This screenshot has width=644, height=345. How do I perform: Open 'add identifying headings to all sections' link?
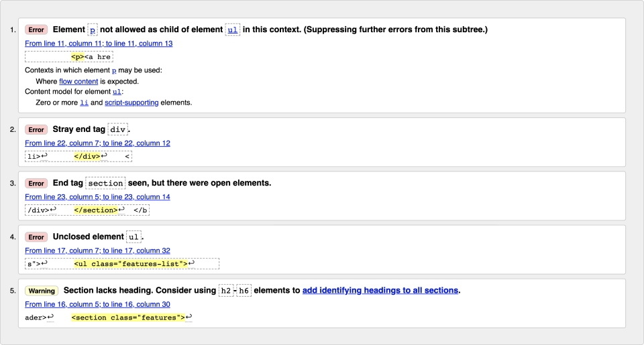click(x=380, y=290)
